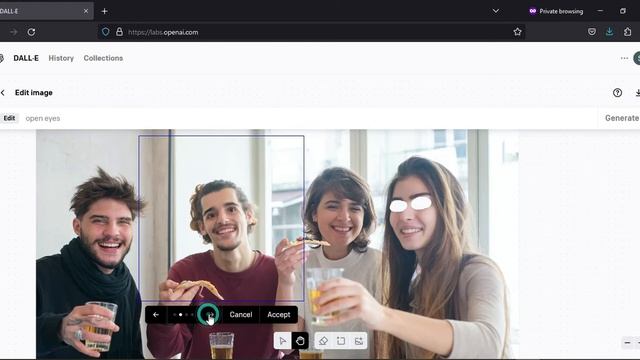This screenshot has width=640, height=360.
Task: Click the Private browsing mask icon
Action: coord(533,11)
